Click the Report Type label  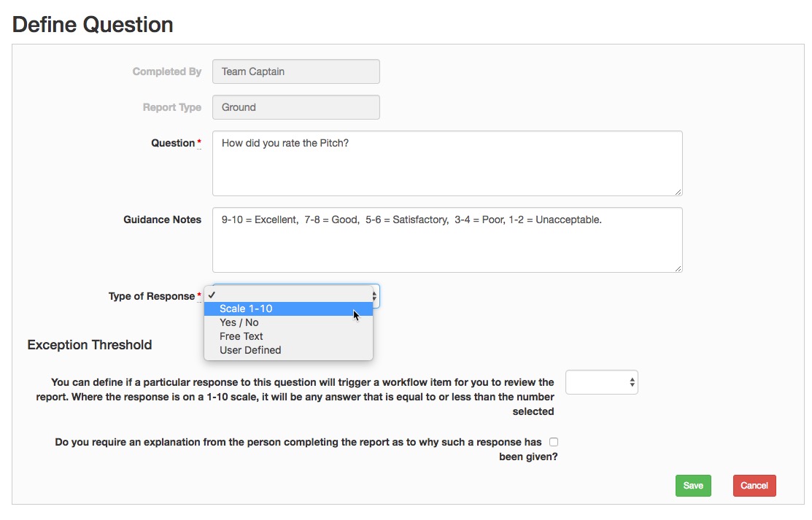point(172,107)
